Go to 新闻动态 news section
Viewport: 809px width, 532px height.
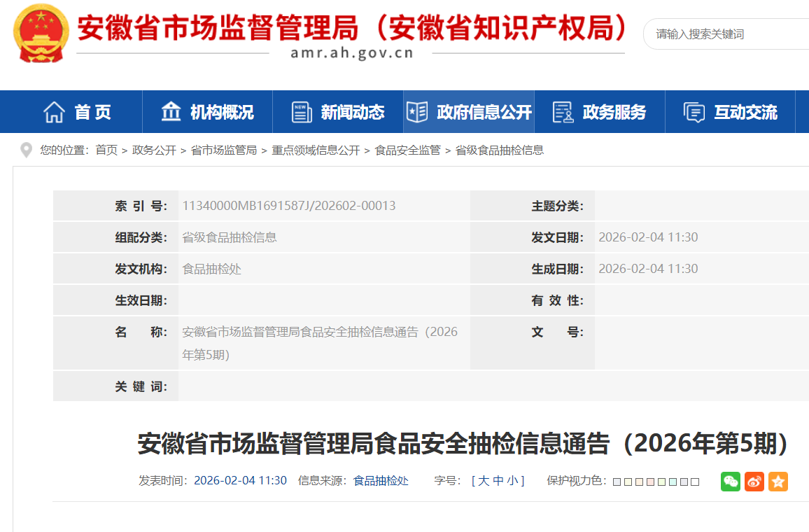coord(338,112)
